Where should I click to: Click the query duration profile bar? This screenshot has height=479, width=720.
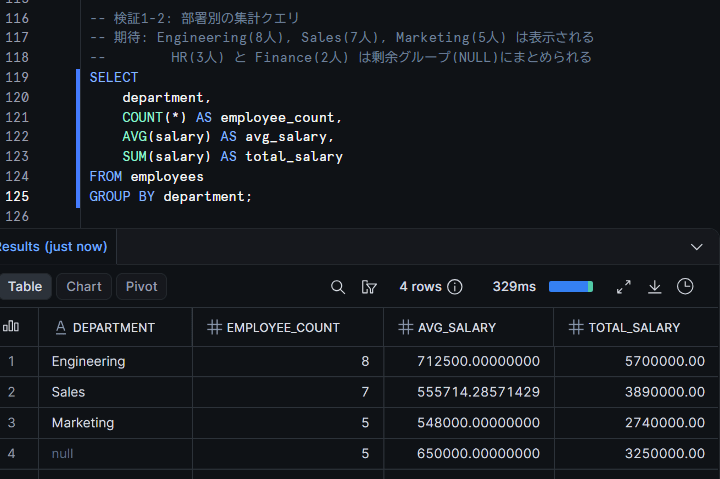(x=571, y=287)
